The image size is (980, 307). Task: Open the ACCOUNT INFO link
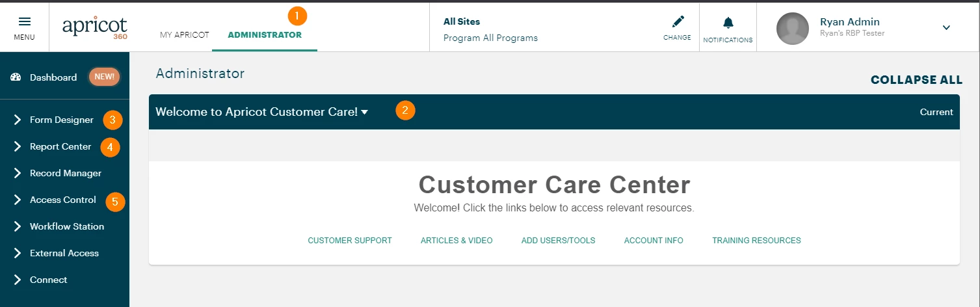[x=654, y=241]
